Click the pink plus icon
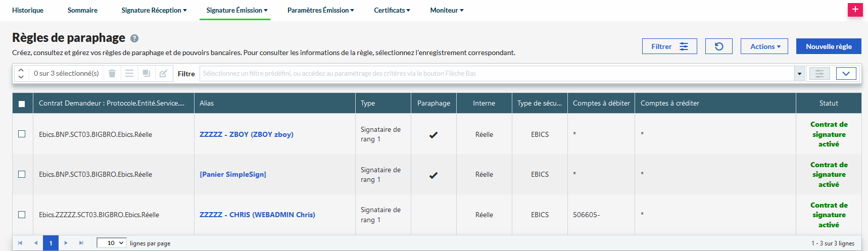868x251 pixels. tap(855, 10)
